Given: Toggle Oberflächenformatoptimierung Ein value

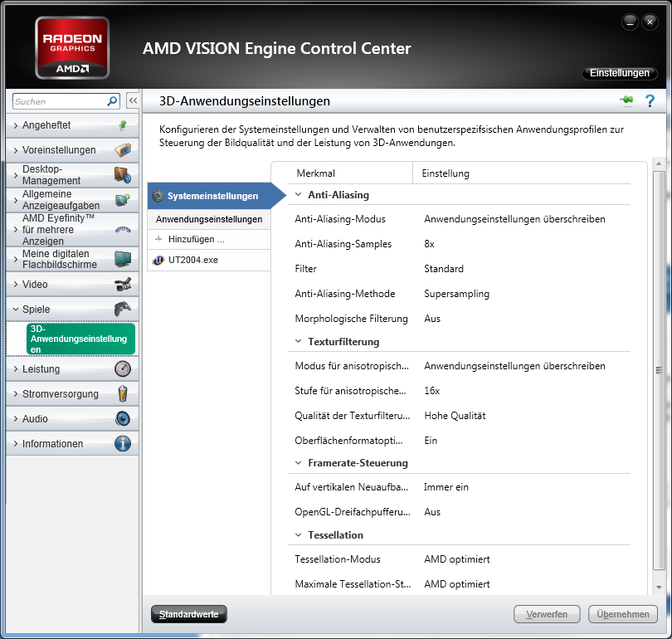Looking at the screenshot, I should point(431,440).
